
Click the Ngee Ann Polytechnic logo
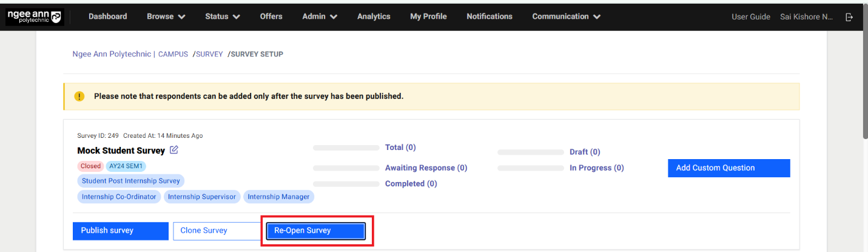(x=35, y=16)
